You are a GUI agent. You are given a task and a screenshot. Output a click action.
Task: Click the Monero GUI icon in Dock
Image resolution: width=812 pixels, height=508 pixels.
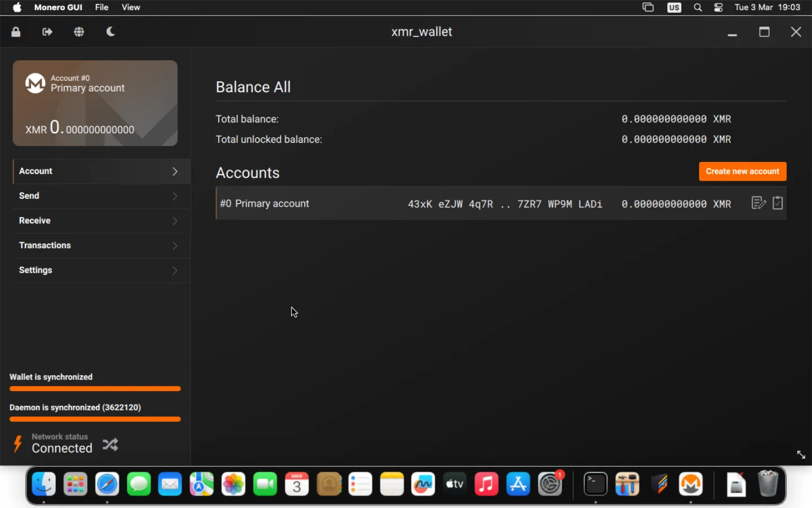[691, 484]
